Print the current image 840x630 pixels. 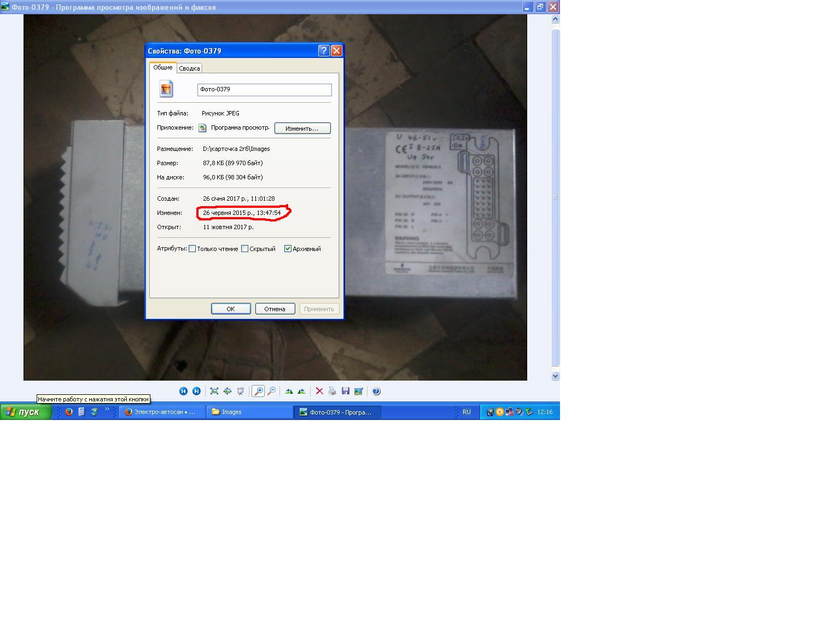(x=332, y=391)
